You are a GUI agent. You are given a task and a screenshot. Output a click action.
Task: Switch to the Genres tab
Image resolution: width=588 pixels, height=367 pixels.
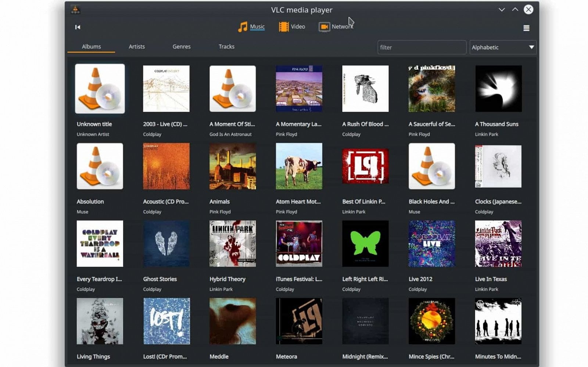pyautogui.click(x=182, y=47)
